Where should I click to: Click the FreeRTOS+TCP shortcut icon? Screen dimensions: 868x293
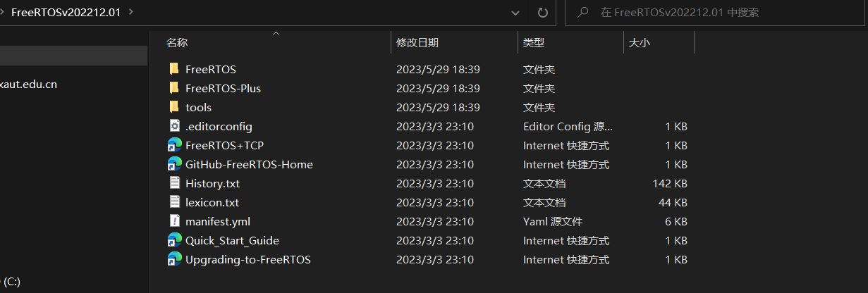175,145
